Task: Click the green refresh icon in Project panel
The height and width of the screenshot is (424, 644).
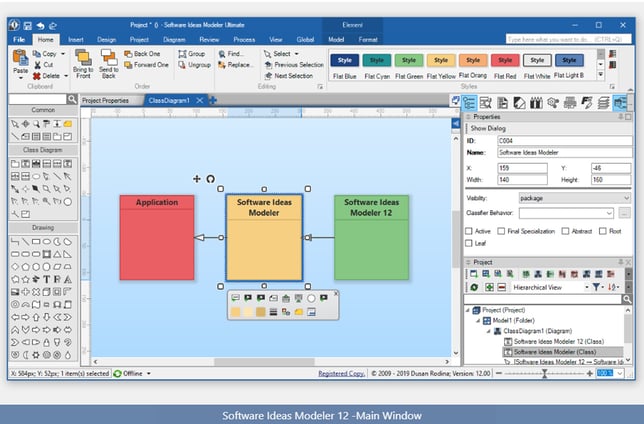Action: pyautogui.click(x=474, y=287)
